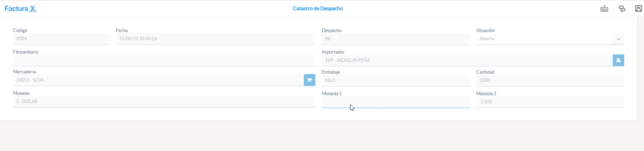Click the Fecha date field
644x151 pixels.
pos(216,39)
